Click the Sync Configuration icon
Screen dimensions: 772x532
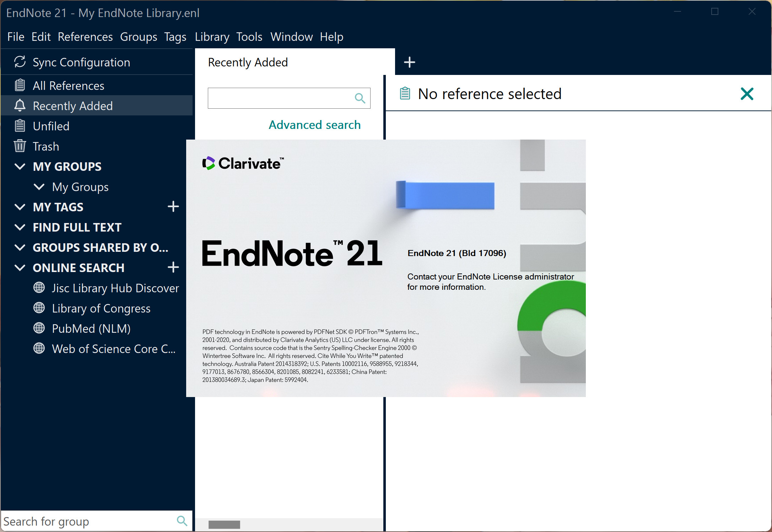click(x=20, y=62)
